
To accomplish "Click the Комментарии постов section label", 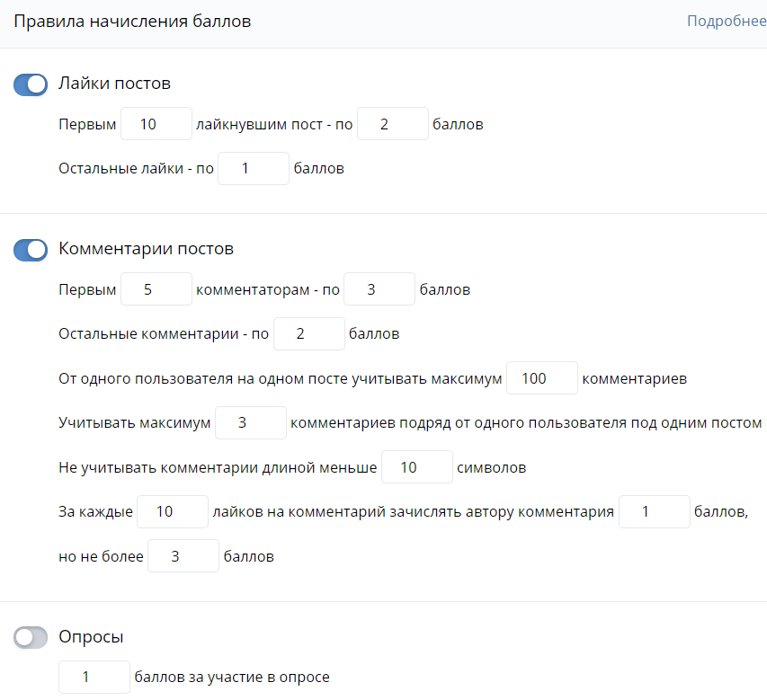I will point(146,249).
